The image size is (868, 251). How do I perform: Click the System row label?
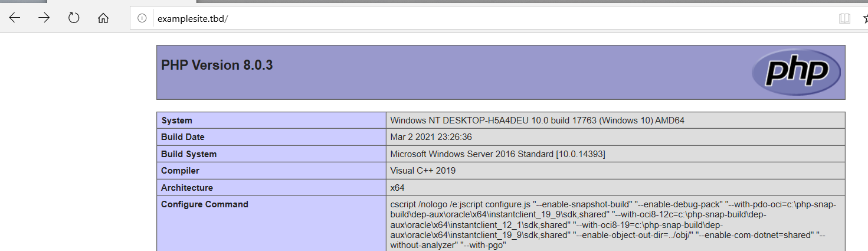(x=176, y=120)
